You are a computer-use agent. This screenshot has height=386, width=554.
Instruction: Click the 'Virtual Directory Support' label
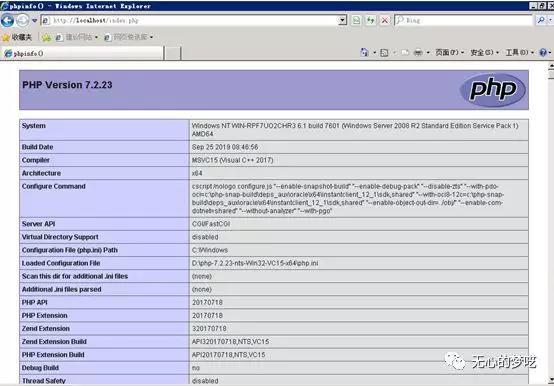(60, 237)
